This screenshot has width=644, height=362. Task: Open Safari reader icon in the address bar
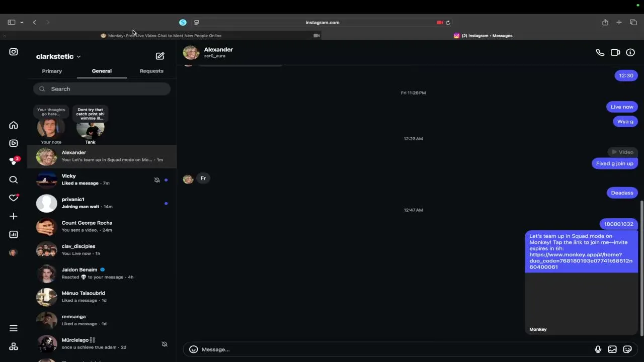coord(197,22)
